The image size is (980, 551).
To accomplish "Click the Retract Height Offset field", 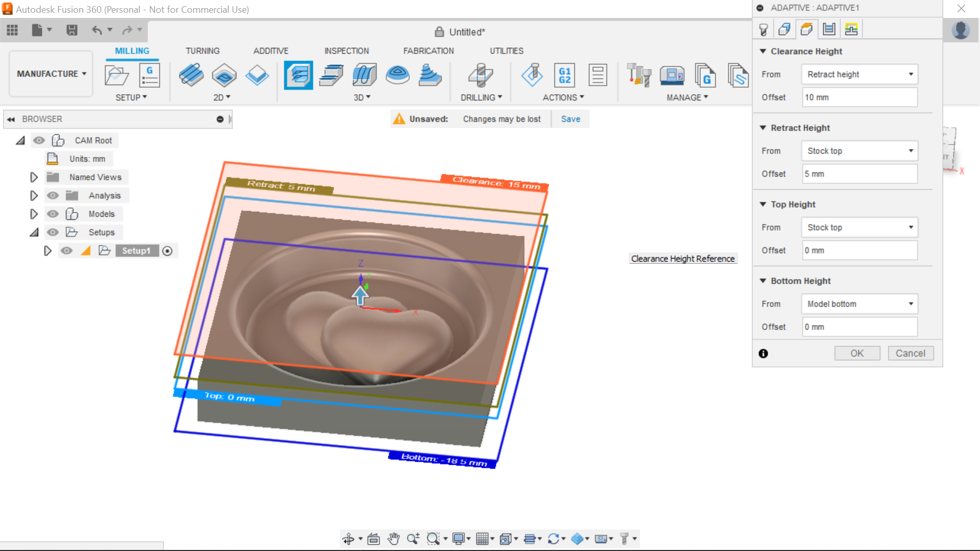I will pos(860,174).
